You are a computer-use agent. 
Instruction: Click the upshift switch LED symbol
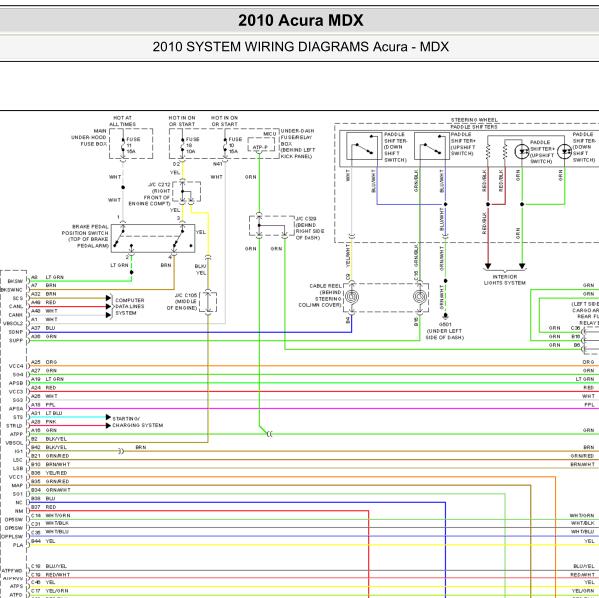click(x=521, y=152)
